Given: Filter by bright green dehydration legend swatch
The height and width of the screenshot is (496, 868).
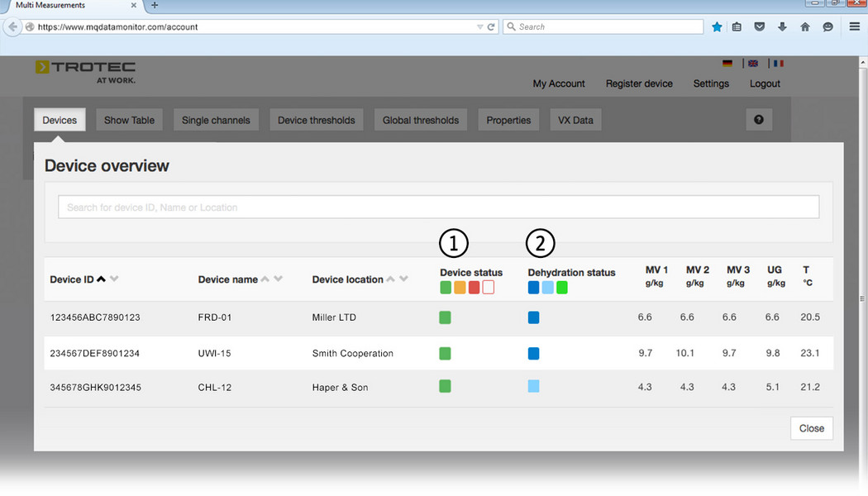Looking at the screenshot, I should tap(562, 288).
